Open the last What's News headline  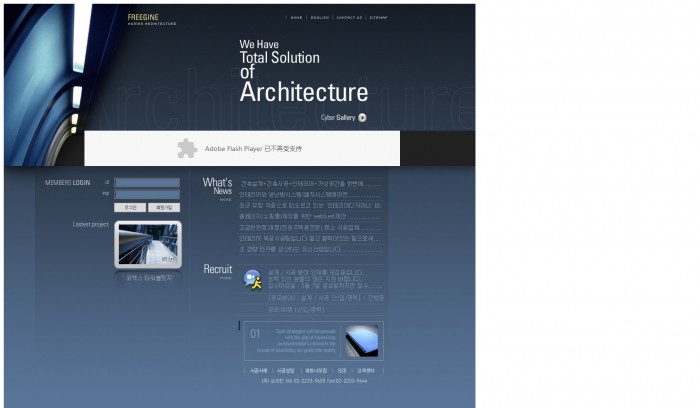(x=290, y=249)
